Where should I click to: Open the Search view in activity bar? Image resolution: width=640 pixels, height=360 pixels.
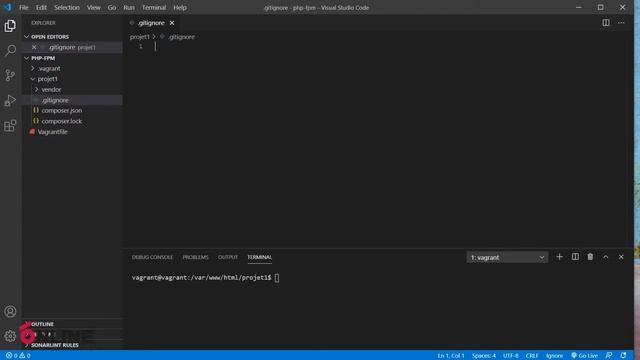(10, 51)
